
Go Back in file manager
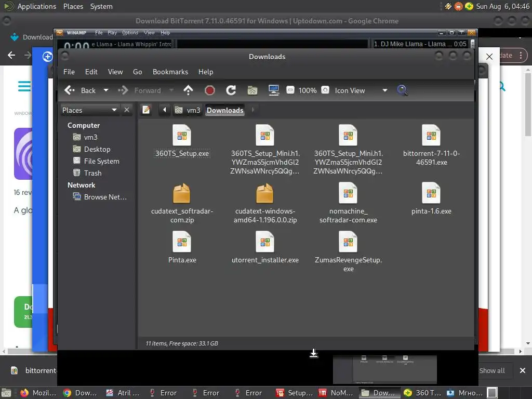pos(81,90)
